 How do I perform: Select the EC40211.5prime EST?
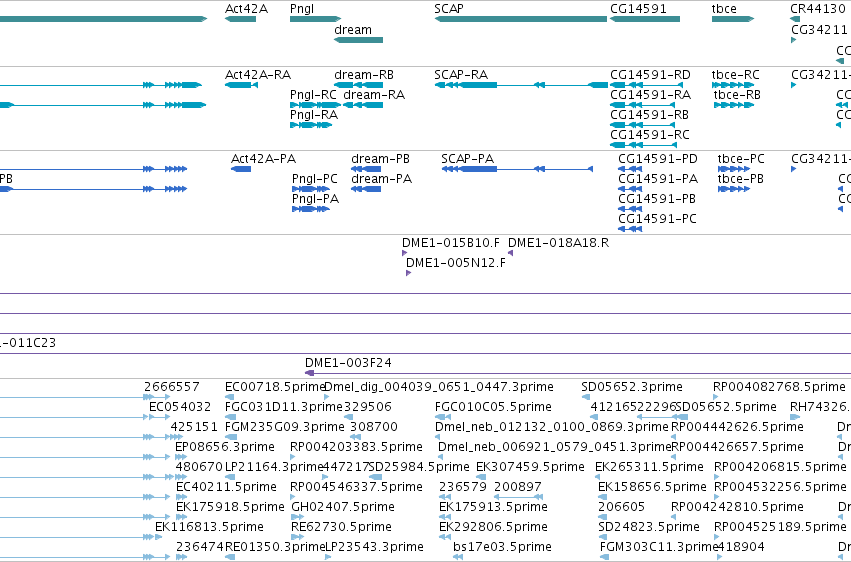(x=181, y=497)
